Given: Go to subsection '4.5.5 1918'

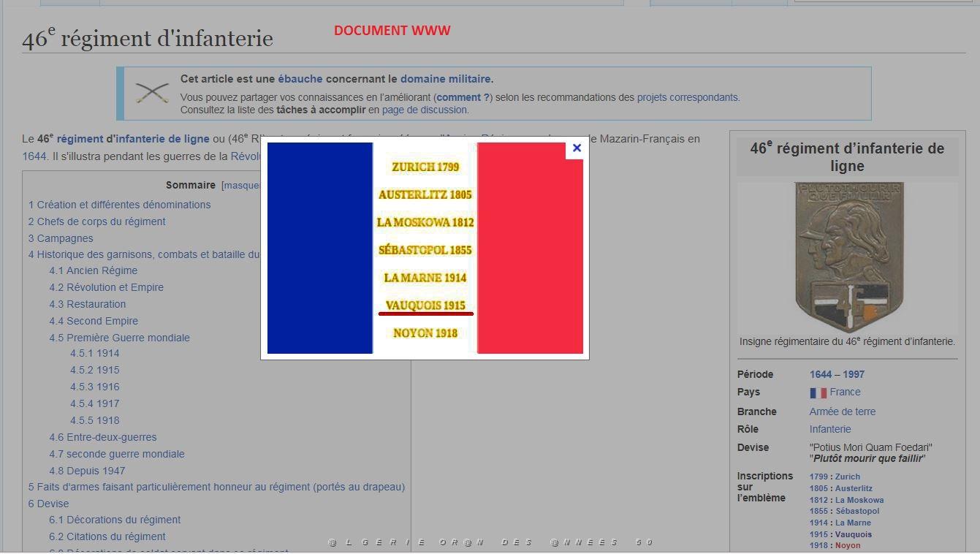Looking at the screenshot, I should 95,420.
